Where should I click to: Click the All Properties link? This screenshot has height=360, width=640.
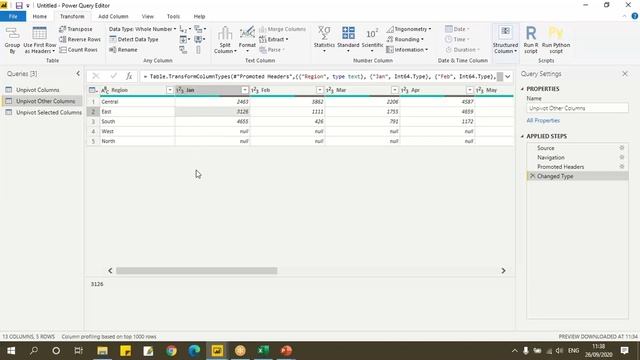[x=543, y=120]
